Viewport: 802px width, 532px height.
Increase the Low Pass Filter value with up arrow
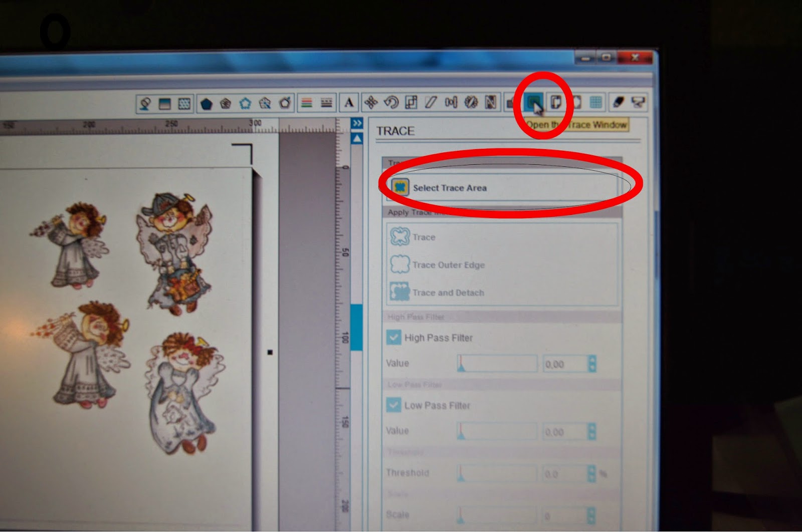click(592, 427)
